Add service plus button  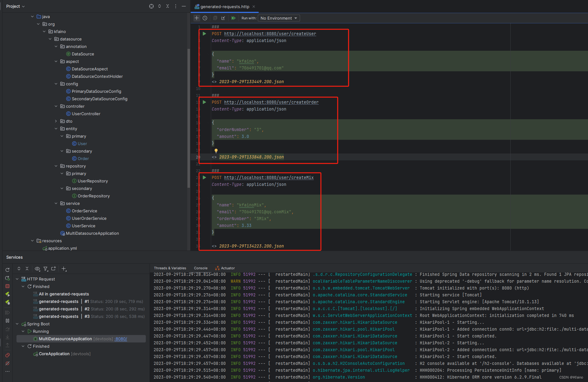coord(64,269)
